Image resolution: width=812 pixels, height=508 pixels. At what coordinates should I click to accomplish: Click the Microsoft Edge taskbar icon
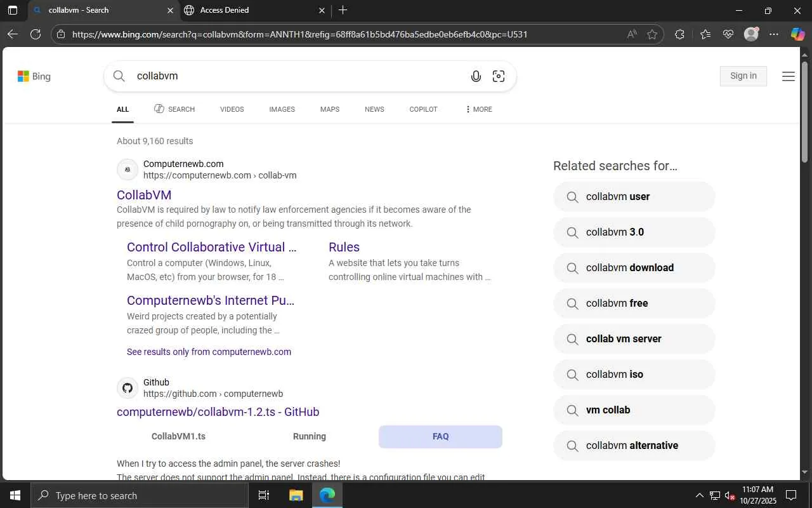point(327,495)
